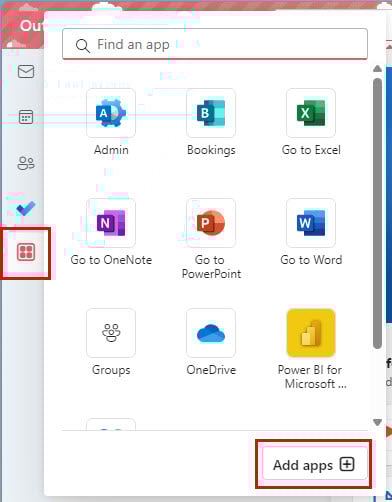Viewport: 392px width, 502px height.
Task: Click in the Find an app field
Action: tap(215, 44)
